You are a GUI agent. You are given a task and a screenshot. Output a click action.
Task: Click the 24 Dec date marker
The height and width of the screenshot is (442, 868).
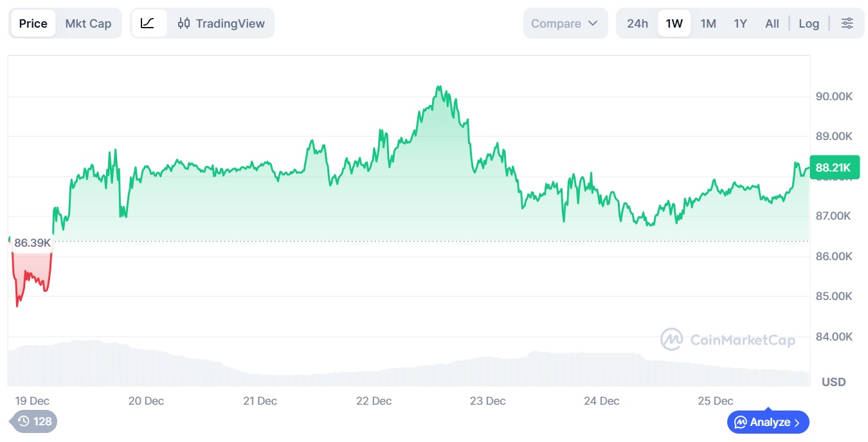click(x=601, y=401)
